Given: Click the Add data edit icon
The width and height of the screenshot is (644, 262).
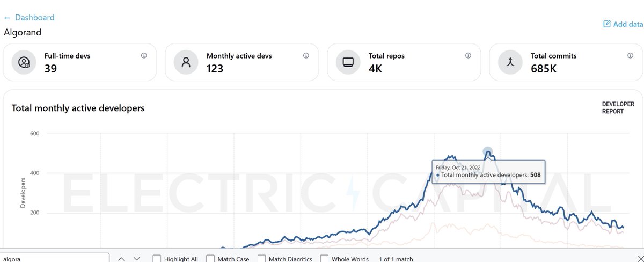Looking at the screenshot, I should click(x=607, y=24).
